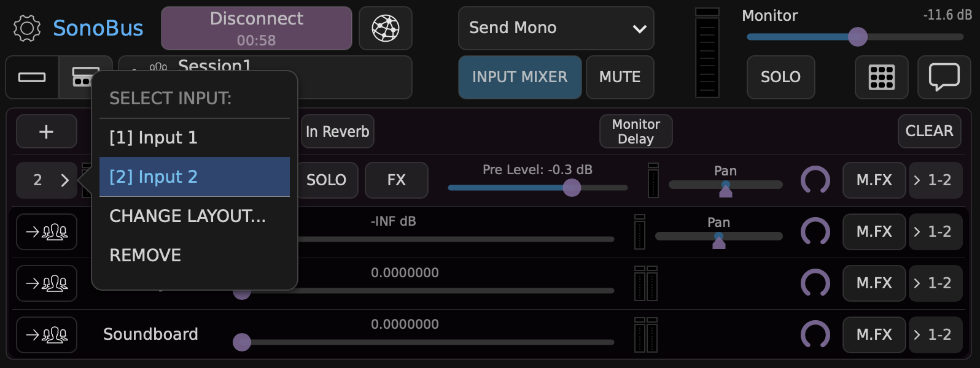980x368 pixels.
Task: Adjust the Soundboard level slider
Action: (424, 342)
